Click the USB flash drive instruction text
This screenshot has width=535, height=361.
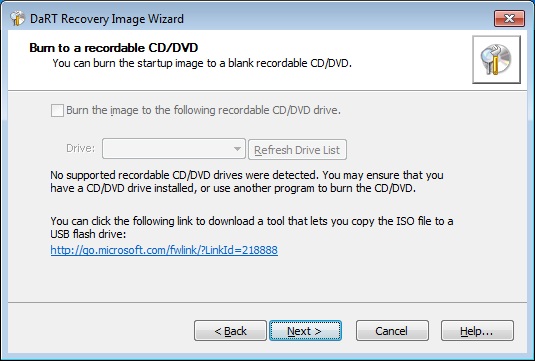click(252, 227)
